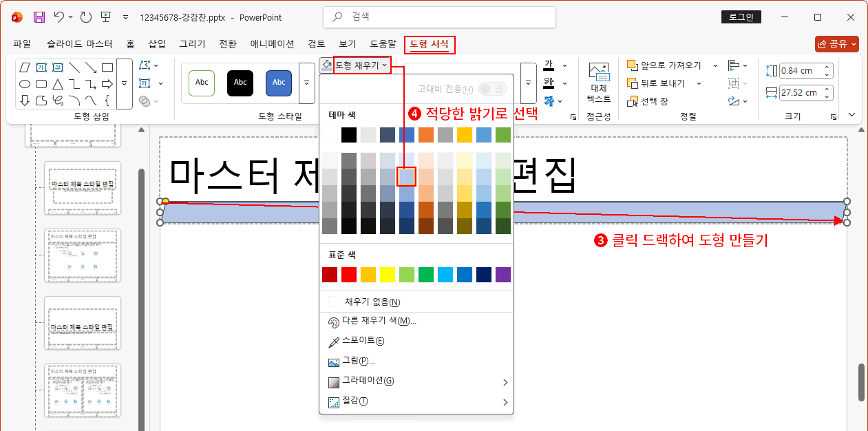This screenshot has height=431, width=868.
Task: Select the Oval shape in shape gallery
Action: coord(25,84)
